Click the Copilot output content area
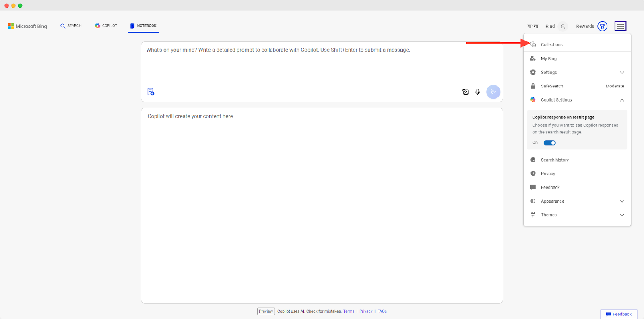Viewport: 644px width, 319px height. click(x=322, y=205)
